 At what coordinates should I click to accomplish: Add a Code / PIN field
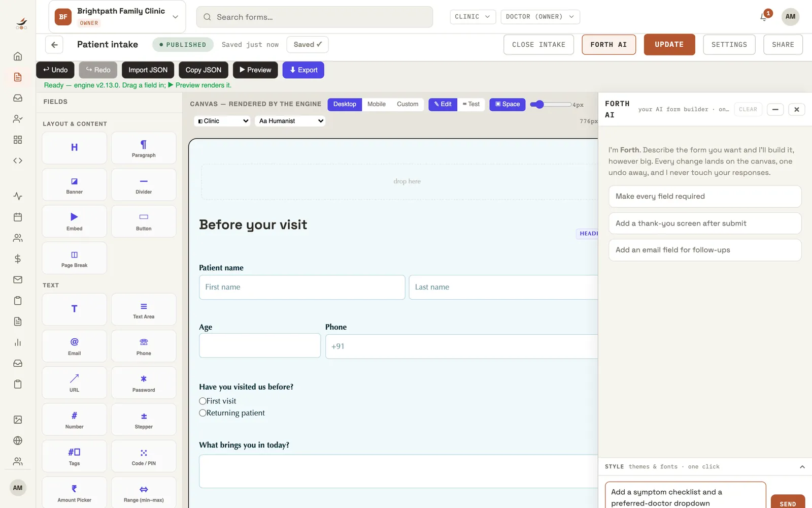(x=144, y=456)
